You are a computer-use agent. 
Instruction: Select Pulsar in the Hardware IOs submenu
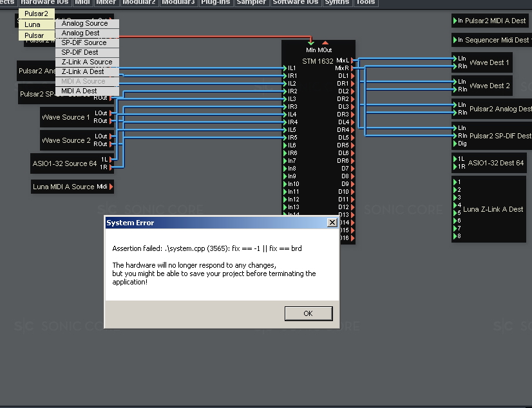click(36, 35)
